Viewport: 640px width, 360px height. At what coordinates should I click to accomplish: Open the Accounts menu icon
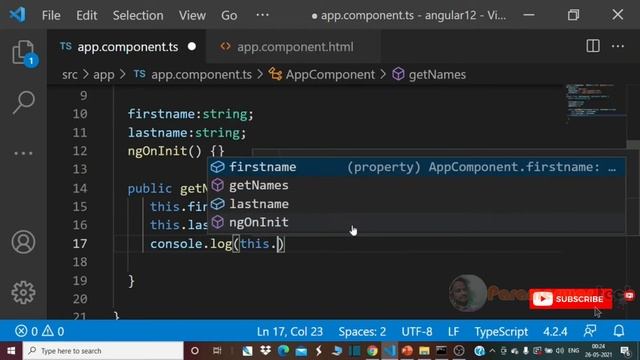(23, 242)
